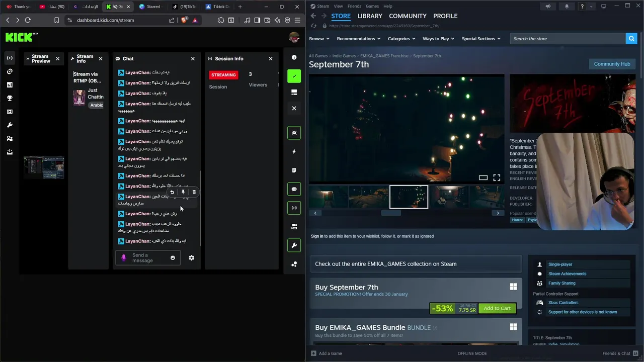The width and height of the screenshot is (644, 362).
Task: Open Steam announcements megaphone icon
Action: click(x=548, y=7)
